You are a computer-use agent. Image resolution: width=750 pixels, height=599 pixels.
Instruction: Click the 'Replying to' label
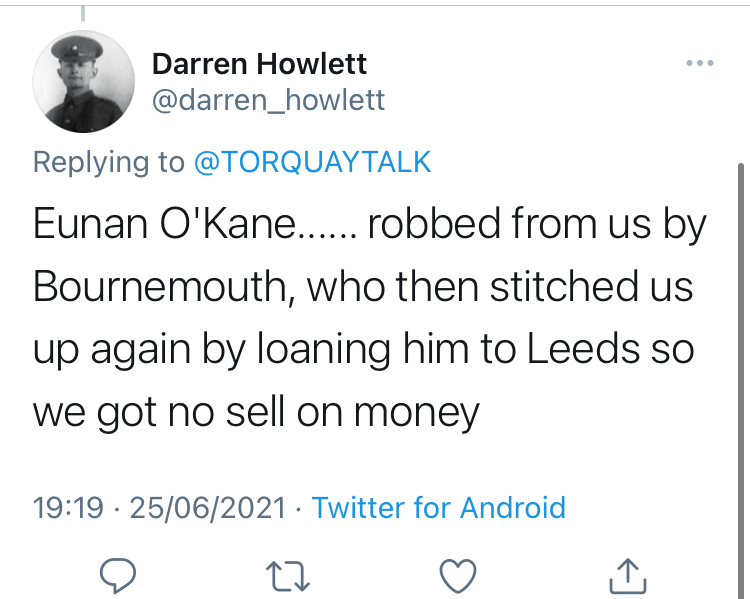(x=109, y=163)
